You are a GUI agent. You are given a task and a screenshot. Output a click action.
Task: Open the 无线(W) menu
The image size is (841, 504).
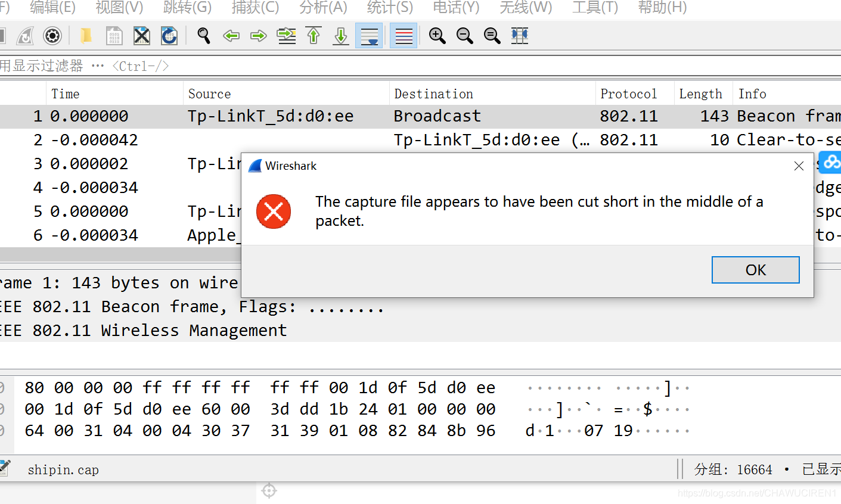pos(526,8)
